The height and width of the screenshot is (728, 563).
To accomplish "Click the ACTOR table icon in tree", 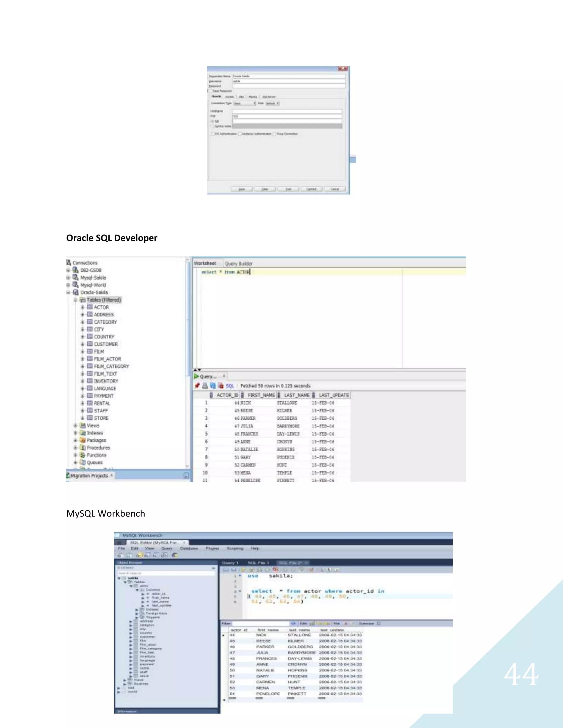I will point(90,307).
